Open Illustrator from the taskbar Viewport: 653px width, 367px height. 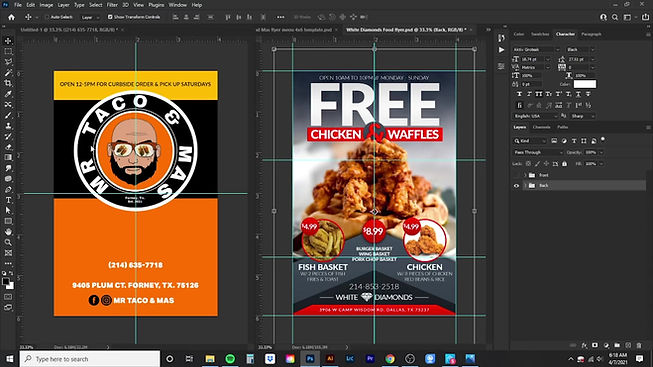(330, 359)
